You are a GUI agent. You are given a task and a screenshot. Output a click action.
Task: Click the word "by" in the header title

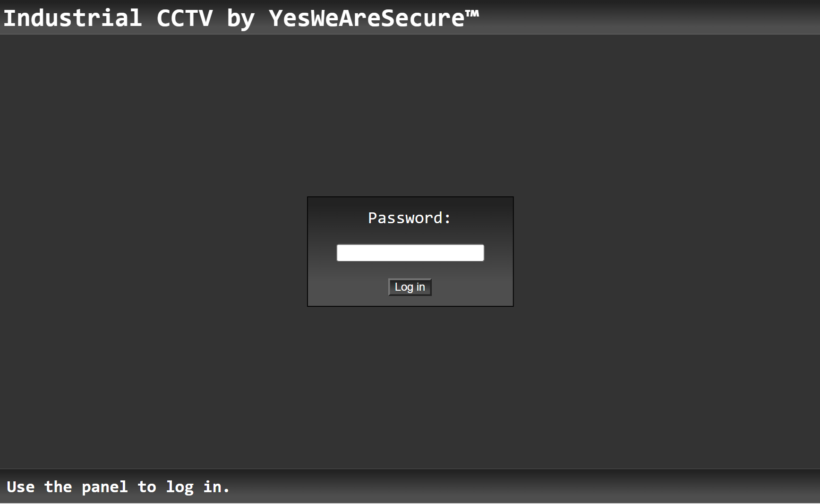point(240,19)
